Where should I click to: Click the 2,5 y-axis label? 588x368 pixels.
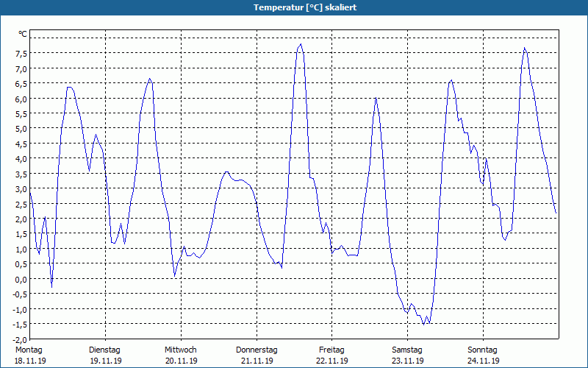21,204
